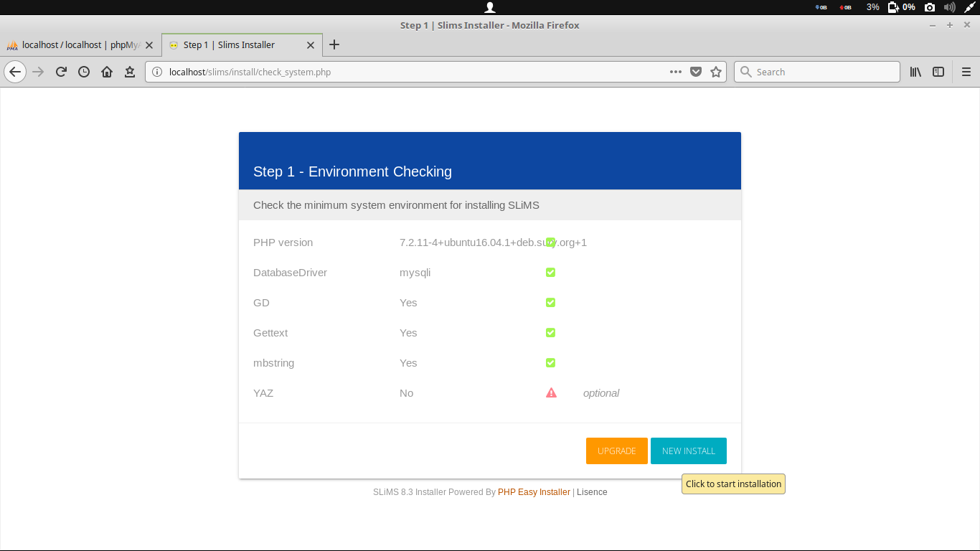Click the forward navigation arrow
This screenshot has width=980, height=551.
(x=38, y=72)
